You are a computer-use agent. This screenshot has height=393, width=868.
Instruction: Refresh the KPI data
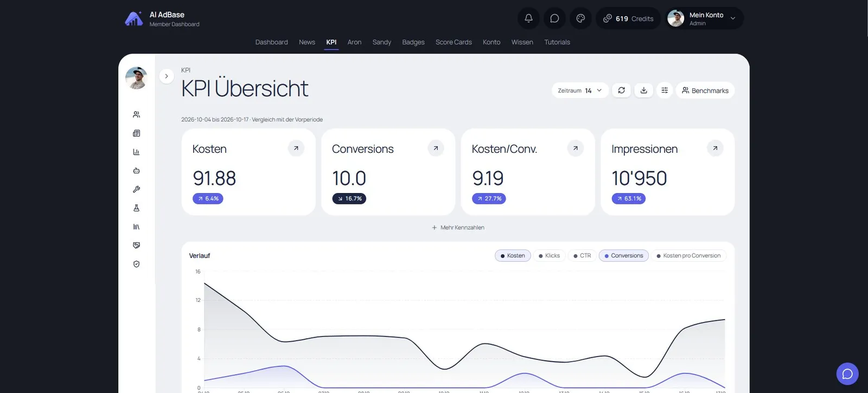(x=622, y=91)
